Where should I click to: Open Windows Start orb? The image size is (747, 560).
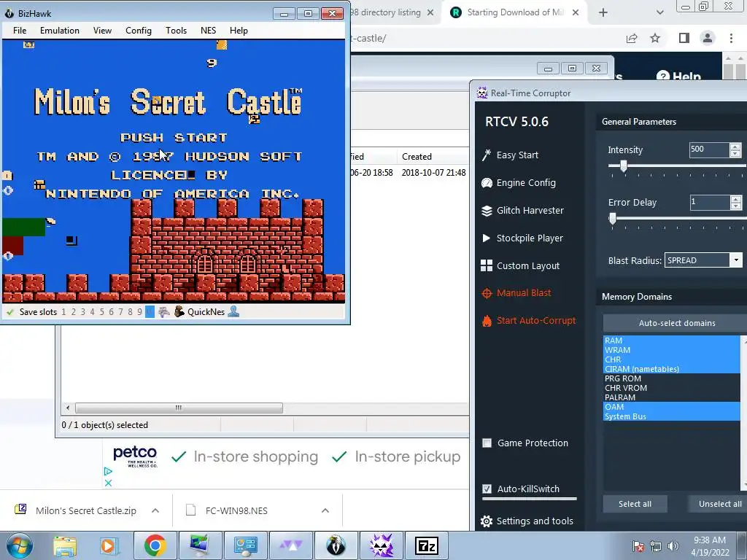coord(19,545)
